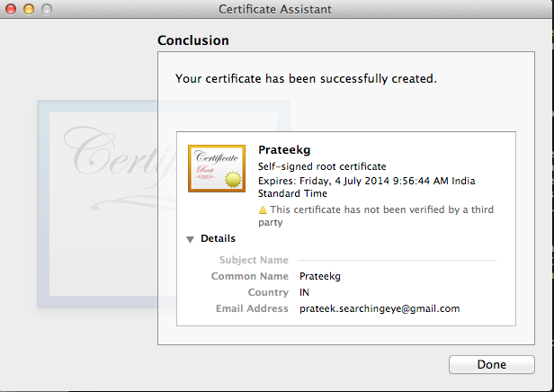Viewport: 554px width, 392px height.
Task: Click the gold certificate root icon
Action: [x=217, y=168]
